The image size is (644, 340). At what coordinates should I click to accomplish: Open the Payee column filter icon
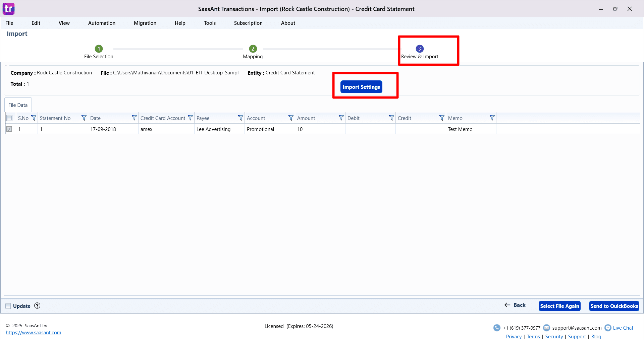point(240,118)
